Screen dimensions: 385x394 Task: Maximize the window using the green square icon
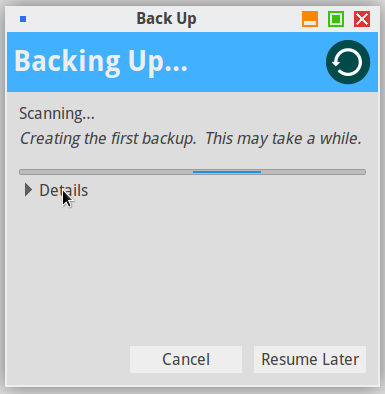coord(336,19)
